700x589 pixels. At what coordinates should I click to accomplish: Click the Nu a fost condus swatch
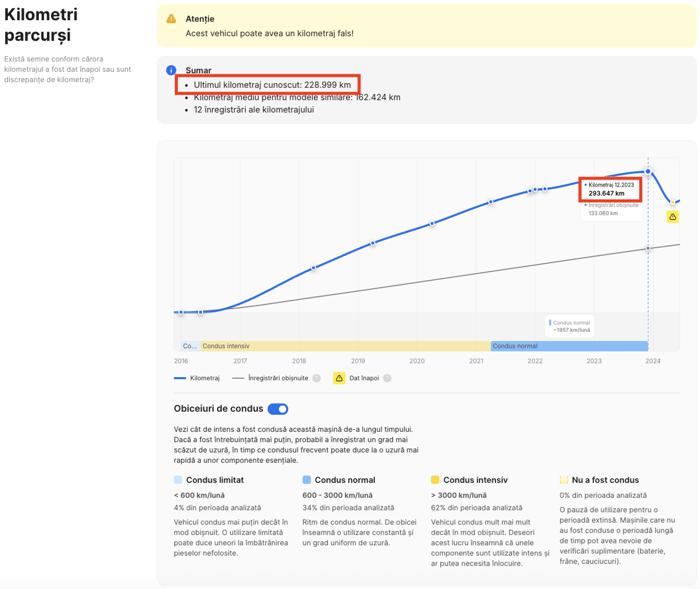coord(563,480)
